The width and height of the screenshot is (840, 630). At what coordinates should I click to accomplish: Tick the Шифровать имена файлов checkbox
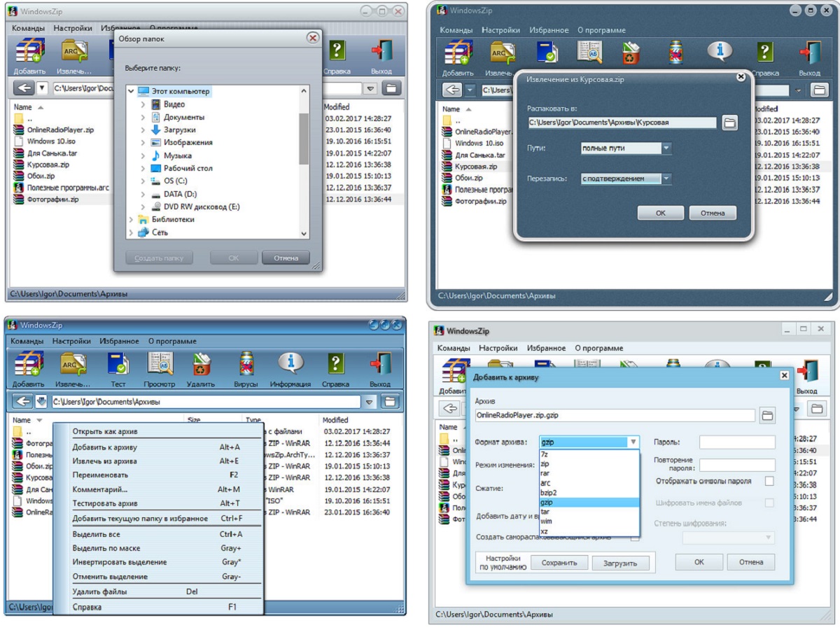769,503
